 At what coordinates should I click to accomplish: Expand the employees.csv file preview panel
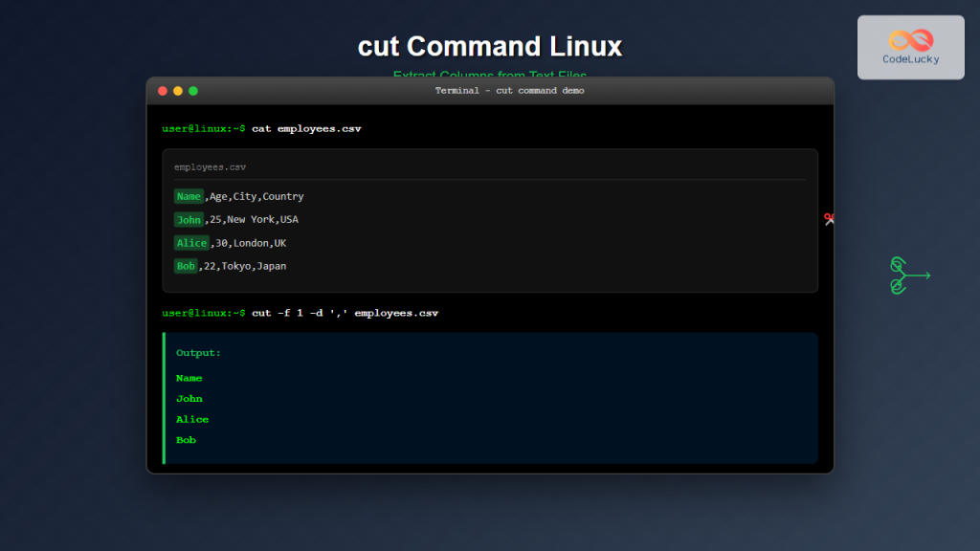pos(488,220)
